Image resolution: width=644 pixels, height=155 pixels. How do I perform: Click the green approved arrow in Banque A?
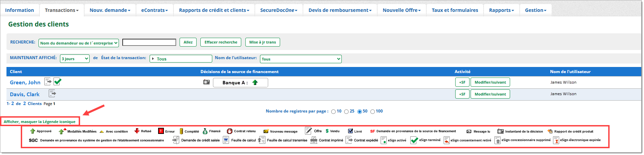[255, 83]
